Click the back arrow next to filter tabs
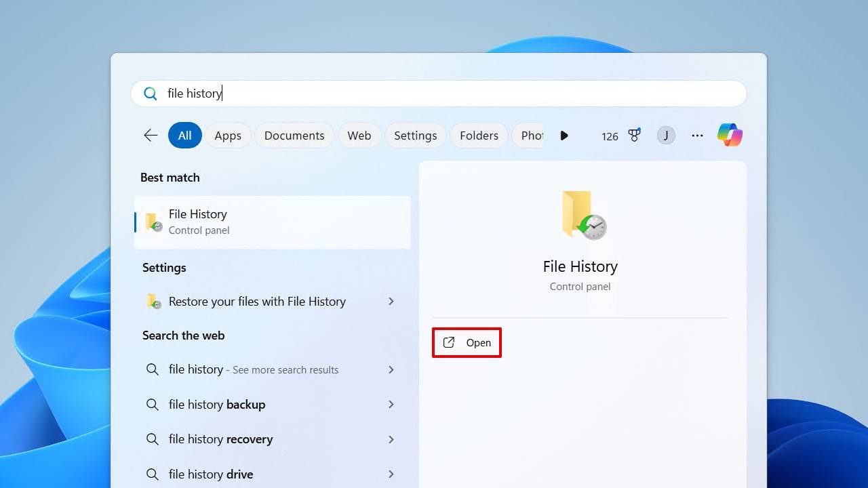 tap(150, 135)
